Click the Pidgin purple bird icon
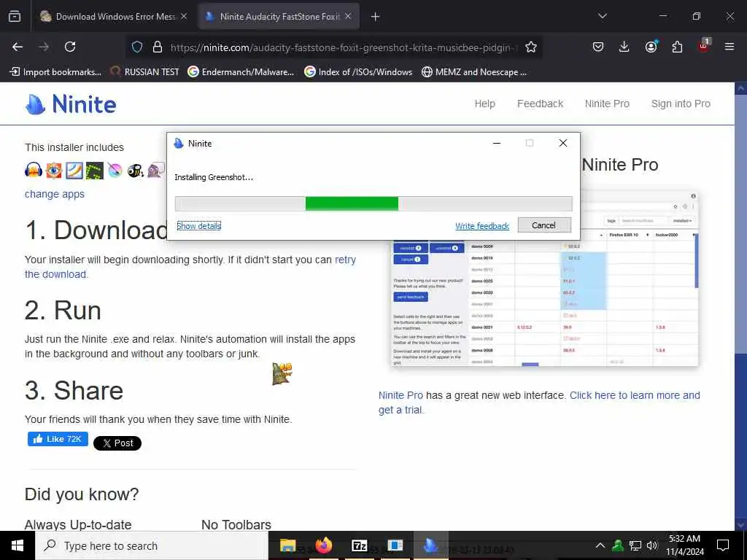 tap(156, 170)
